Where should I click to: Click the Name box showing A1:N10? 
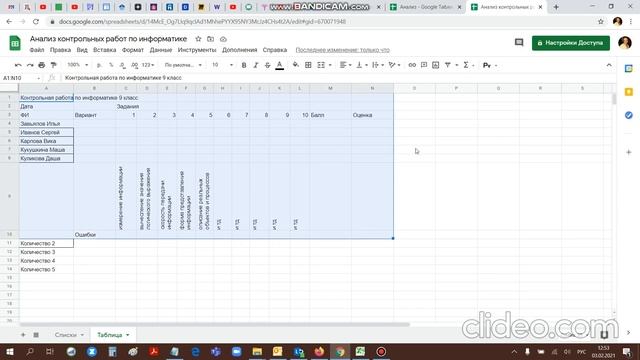21,78
